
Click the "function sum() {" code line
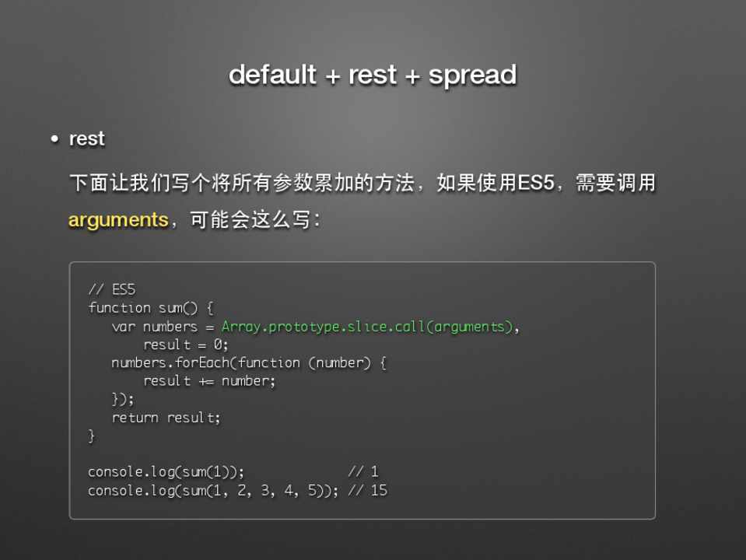pyautogui.click(x=150, y=308)
